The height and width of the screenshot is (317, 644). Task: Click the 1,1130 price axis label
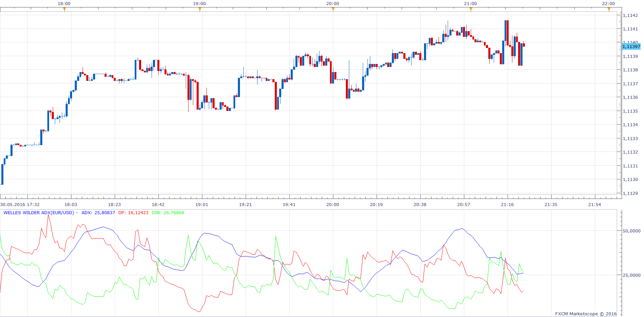click(630, 179)
